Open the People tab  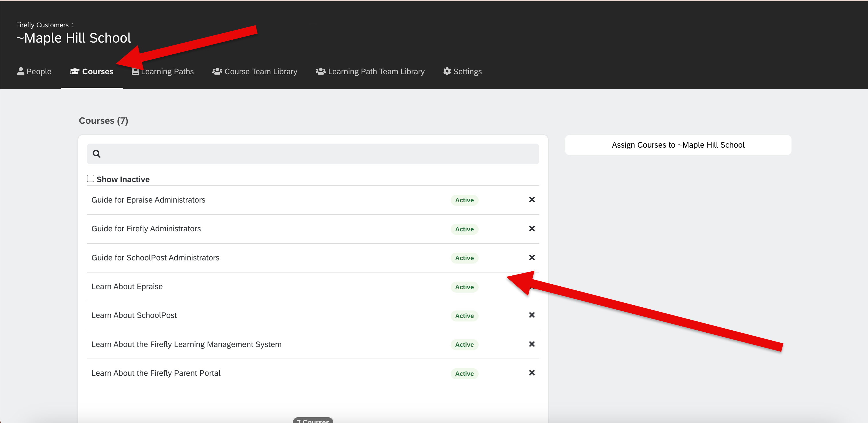(34, 71)
